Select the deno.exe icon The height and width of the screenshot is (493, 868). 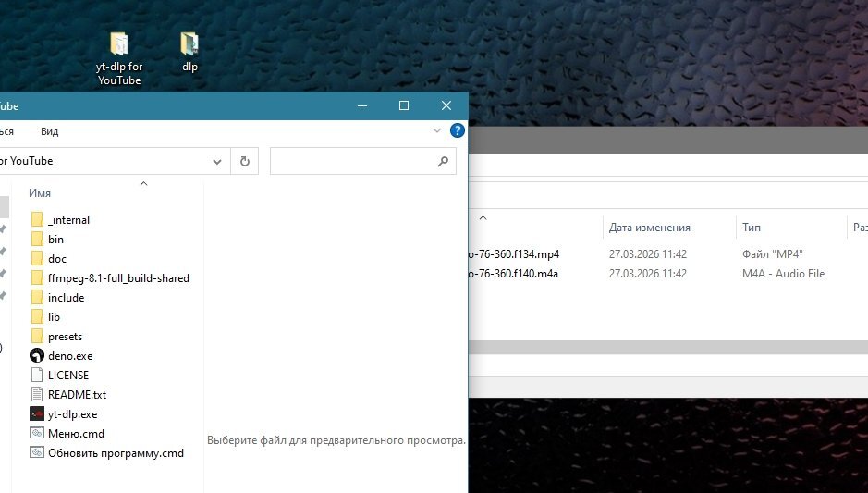pos(37,356)
